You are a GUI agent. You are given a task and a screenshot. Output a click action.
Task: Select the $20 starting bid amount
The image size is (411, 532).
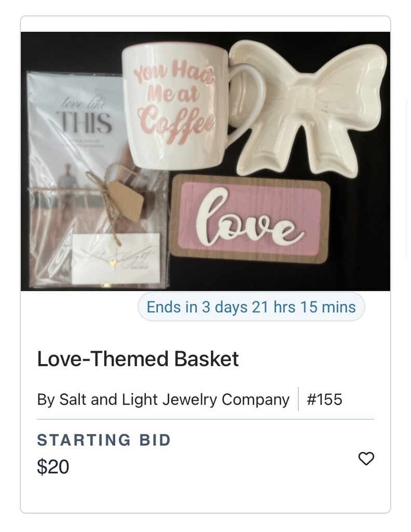click(53, 467)
